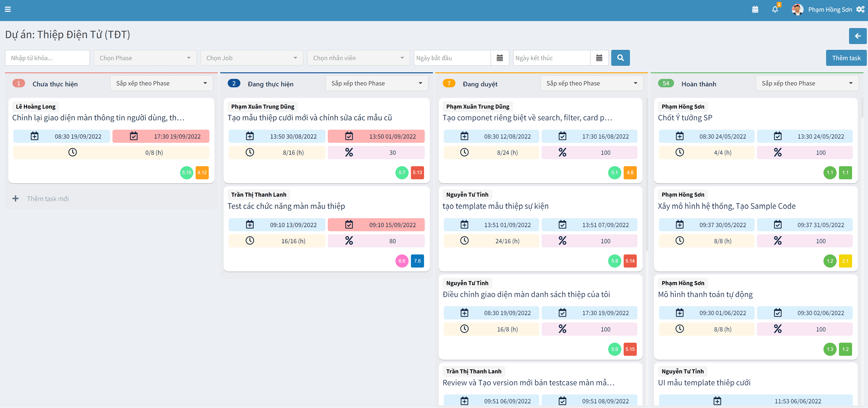Click the magnifier search button
This screenshot has width=868, height=408.
620,58
